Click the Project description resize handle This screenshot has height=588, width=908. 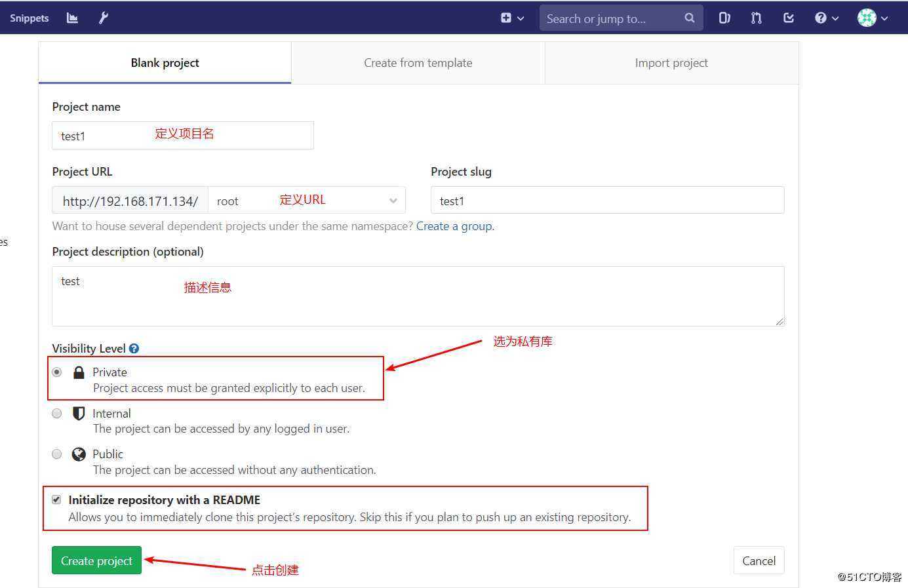(x=779, y=321)
